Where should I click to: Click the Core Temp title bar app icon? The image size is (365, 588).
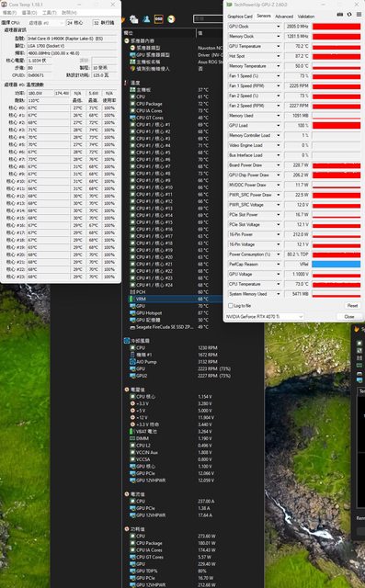click(x=4, y=5)
